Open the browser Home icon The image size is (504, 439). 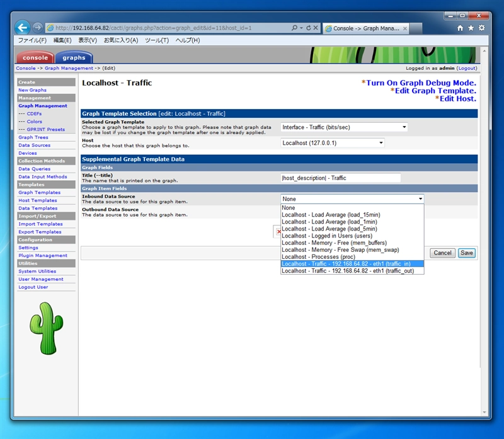(460, 28)
